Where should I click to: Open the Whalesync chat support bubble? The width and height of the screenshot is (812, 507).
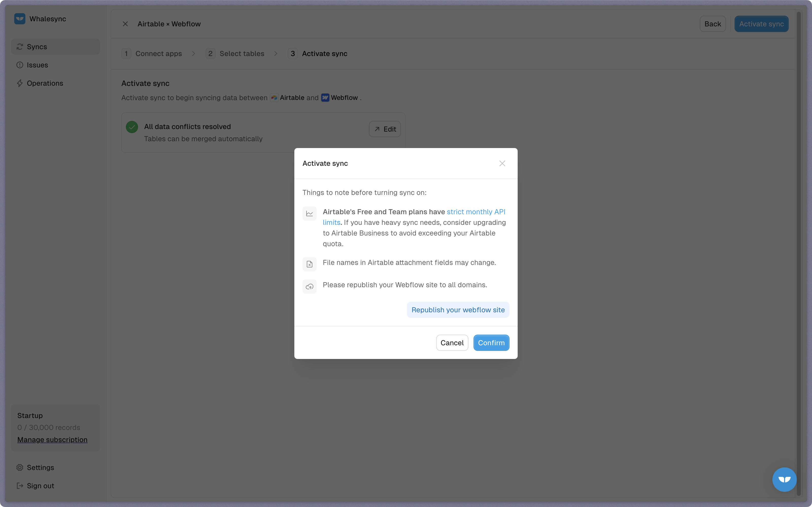click(784, 479)
